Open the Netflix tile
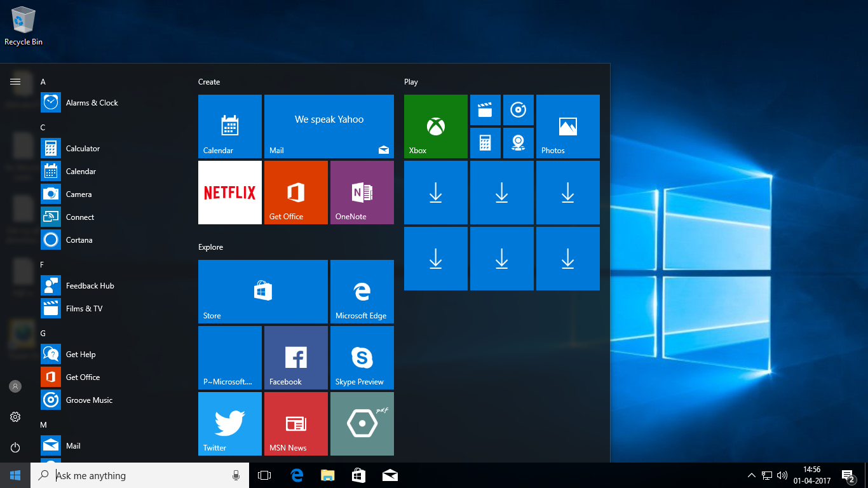The image size is (868, 488). click(230, 193)
